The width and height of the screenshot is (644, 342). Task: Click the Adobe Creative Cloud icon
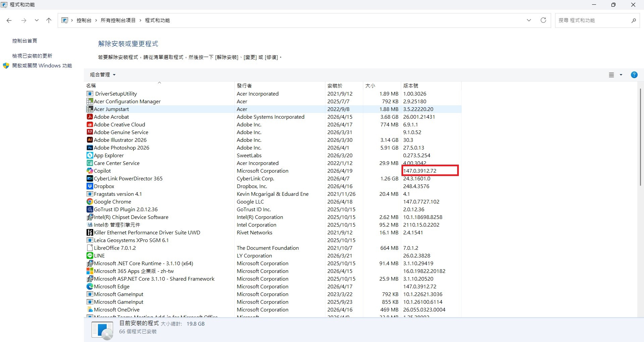(x=90, y=124)
